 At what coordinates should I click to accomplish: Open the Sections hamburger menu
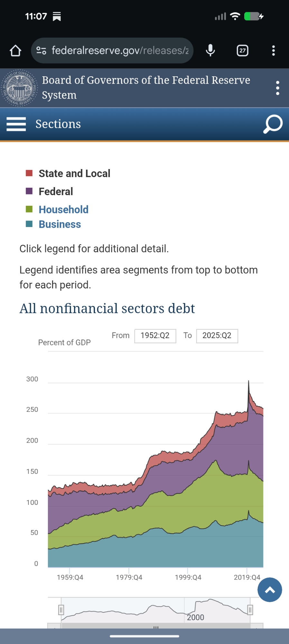tap(16, 124)
